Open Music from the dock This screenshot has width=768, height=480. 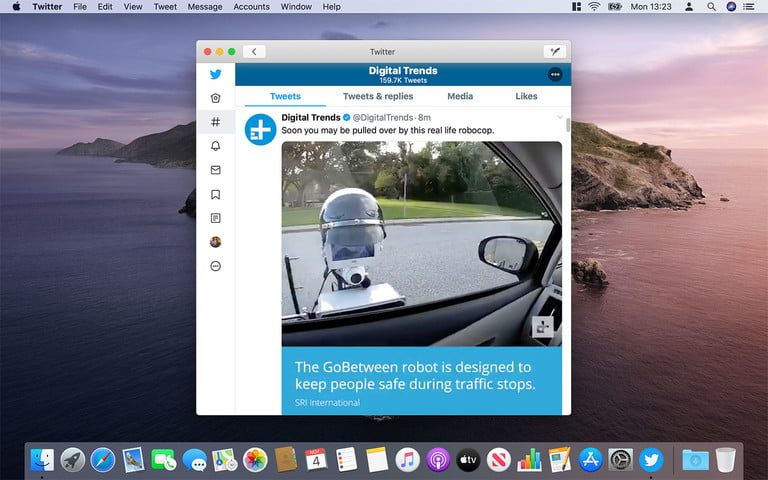[408, 460]
